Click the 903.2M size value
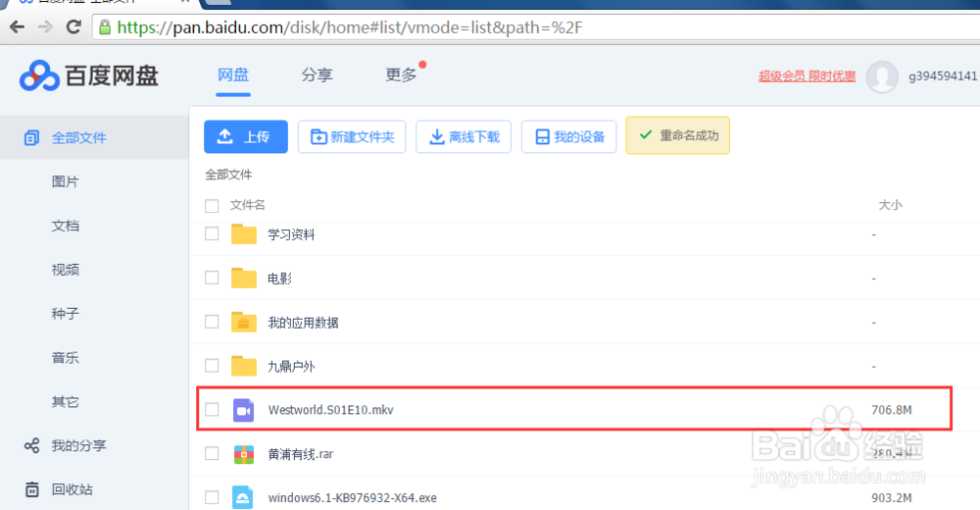980x510 pixels. coord(892,498)
